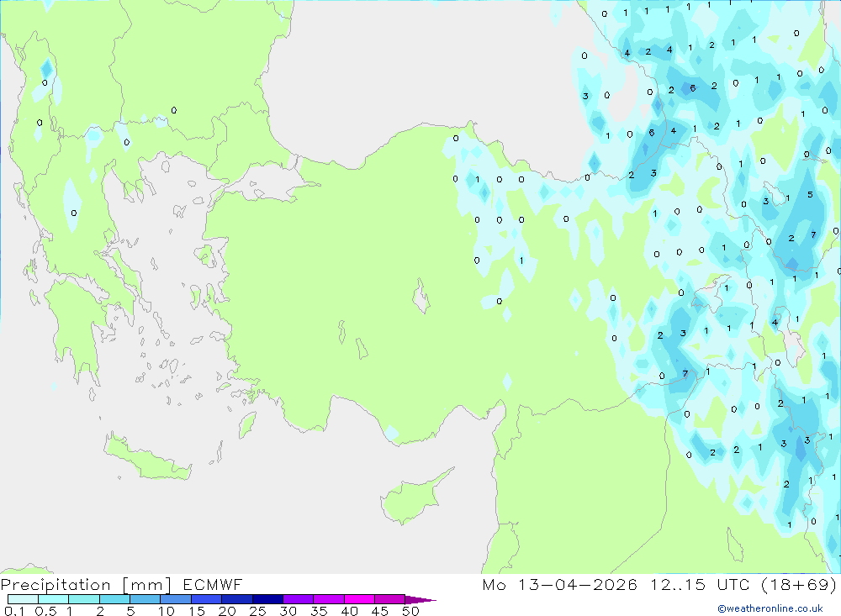Click the "Precipitation" title word

click(x=56, y=585)
